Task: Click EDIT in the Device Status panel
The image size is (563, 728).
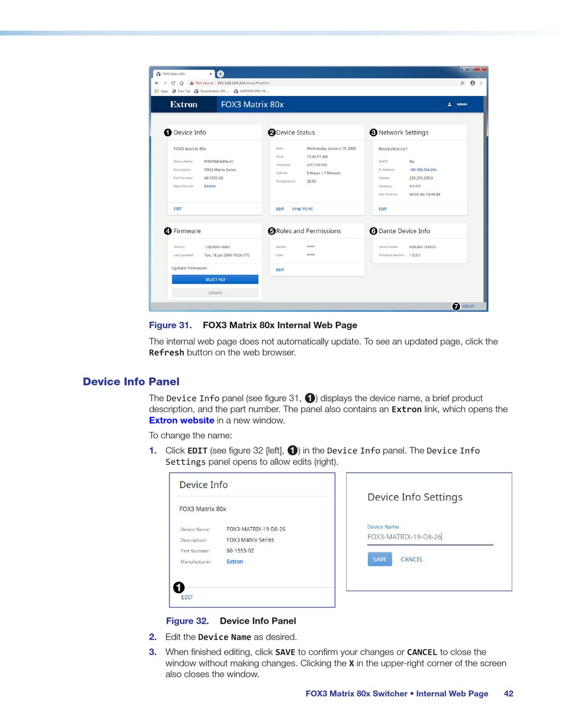Action: point(280,209)
